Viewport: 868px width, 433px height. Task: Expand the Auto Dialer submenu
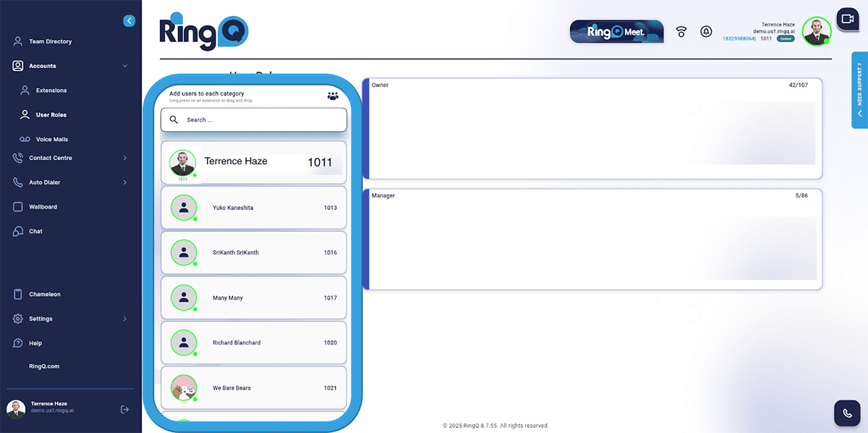click(x=125, y=182)
